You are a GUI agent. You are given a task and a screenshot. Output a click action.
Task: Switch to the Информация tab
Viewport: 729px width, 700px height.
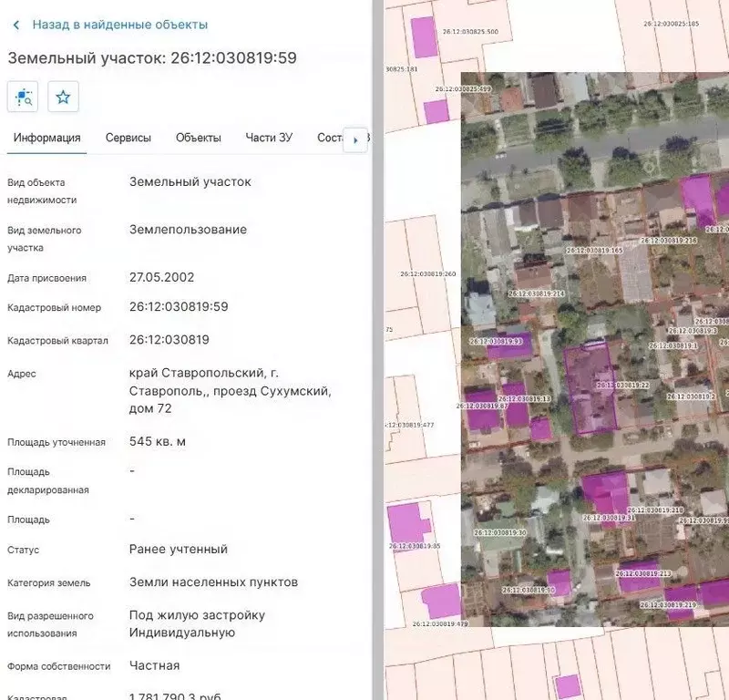46,138
